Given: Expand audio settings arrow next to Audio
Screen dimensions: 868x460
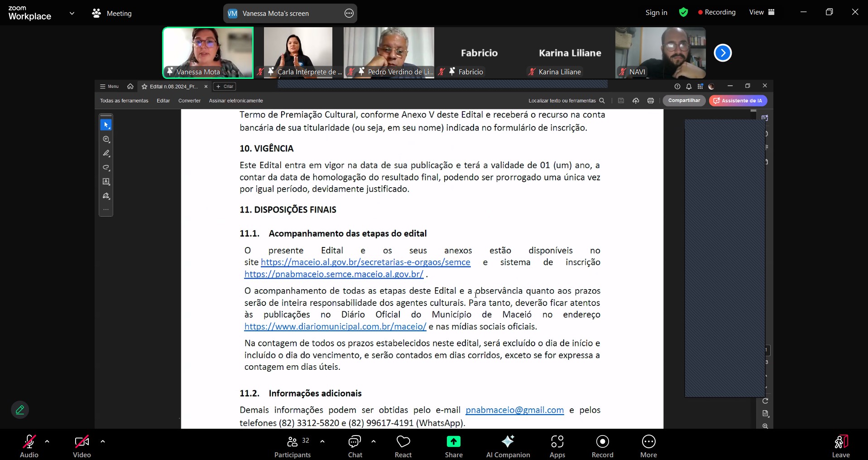Looking at the screenshot, I should [47, 441].
